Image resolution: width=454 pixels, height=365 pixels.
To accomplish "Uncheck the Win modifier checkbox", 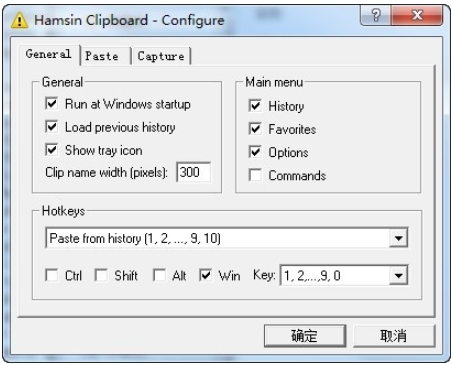I will (205, 275).
